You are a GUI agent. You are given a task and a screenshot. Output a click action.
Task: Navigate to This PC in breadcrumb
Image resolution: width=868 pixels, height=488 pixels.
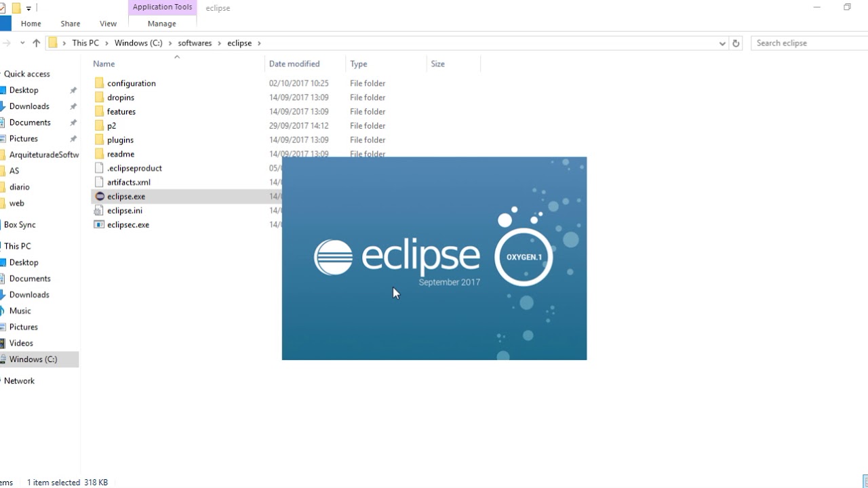pos(85,43)
